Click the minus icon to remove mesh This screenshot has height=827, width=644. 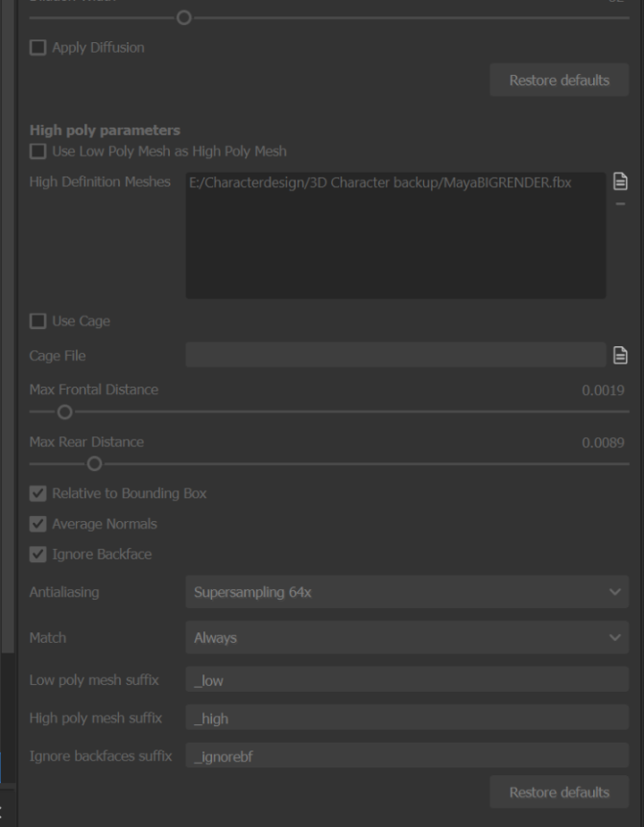tap(620, 203)
